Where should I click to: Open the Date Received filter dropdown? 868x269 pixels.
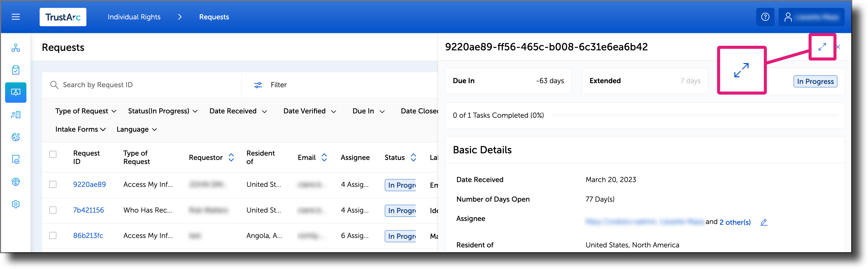pos(238,111)
